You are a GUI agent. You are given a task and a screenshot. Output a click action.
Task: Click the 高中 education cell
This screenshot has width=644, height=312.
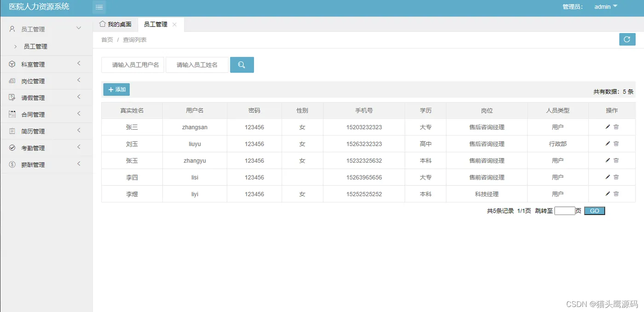(x=425, y=144)
